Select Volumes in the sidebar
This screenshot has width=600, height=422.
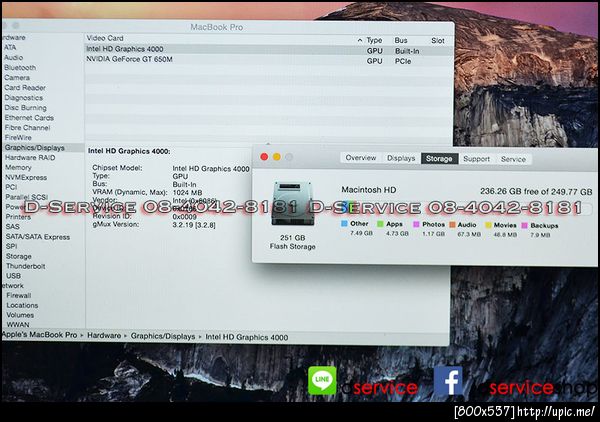20,315
